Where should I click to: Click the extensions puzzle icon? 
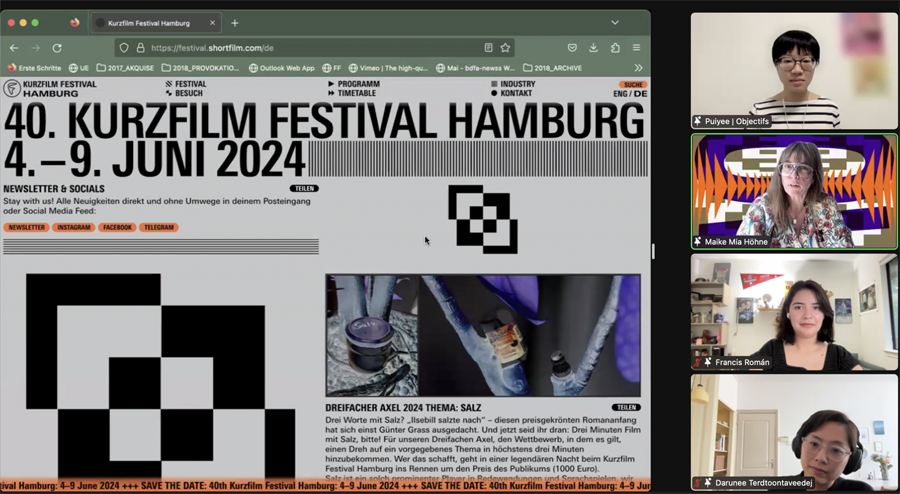coord(615,48)
